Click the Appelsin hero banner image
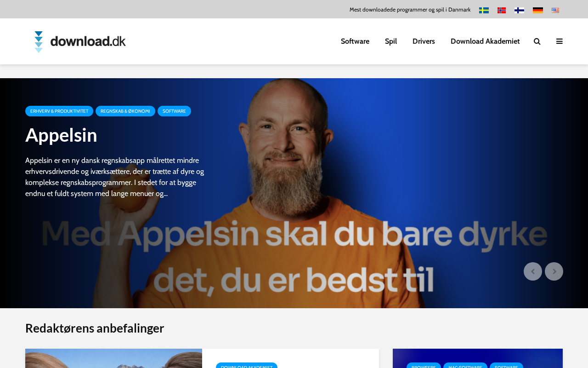 tap(294, 193)
